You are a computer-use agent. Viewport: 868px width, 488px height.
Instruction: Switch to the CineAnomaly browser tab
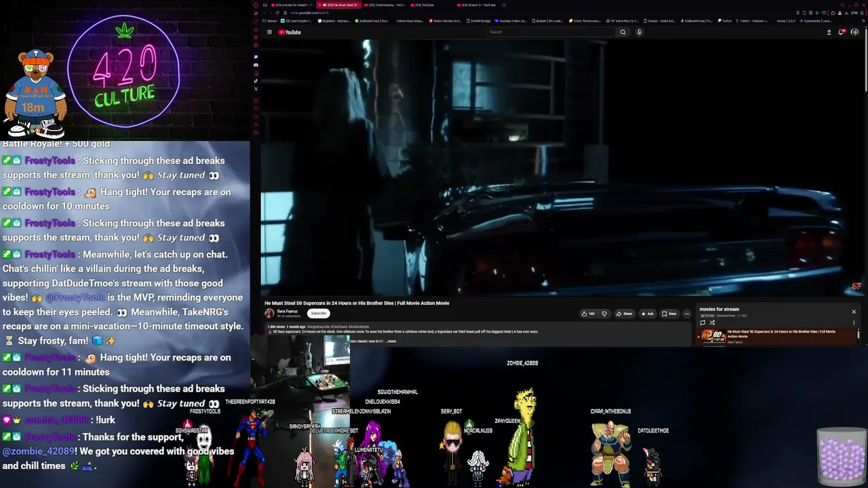pyautogui.click(x=385, y=5)
